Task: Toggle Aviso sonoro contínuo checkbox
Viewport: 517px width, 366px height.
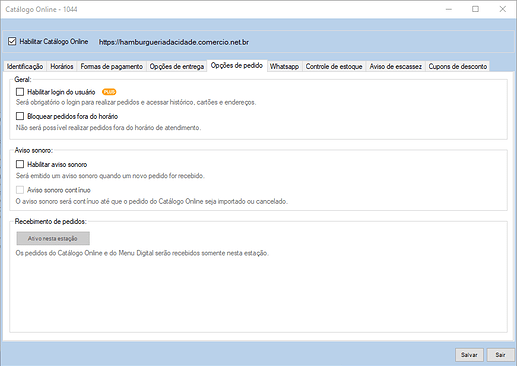Action: 20,190
